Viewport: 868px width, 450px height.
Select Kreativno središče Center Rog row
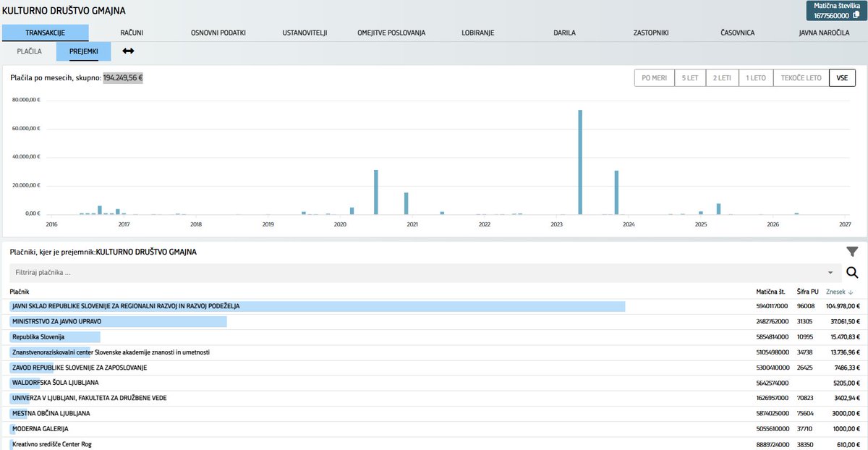(x=434, y=444)
